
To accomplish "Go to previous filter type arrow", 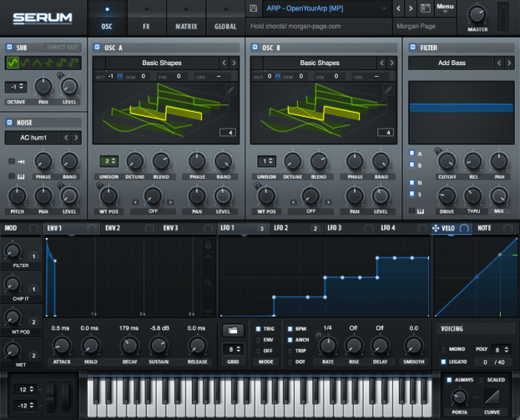I will pos(499,63).
